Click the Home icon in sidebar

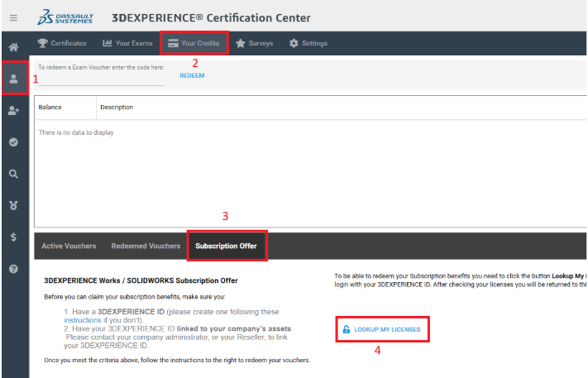click(x=13, y=48)
